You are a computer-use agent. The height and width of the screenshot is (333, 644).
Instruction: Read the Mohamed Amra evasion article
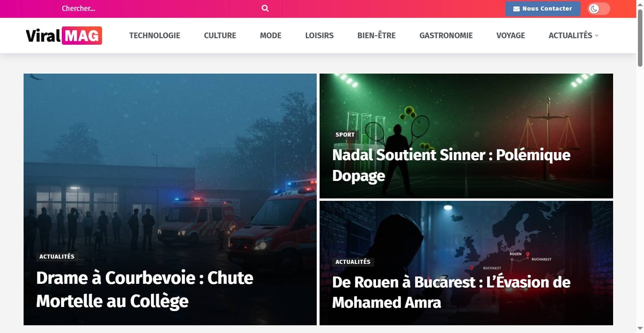(x=451, y=292)
